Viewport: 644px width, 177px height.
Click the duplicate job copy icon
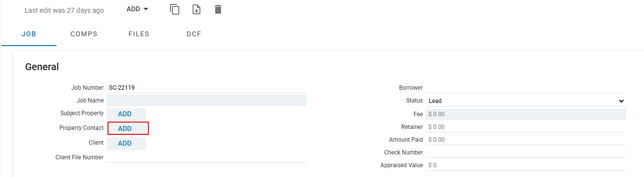click(x=174, y=9)
